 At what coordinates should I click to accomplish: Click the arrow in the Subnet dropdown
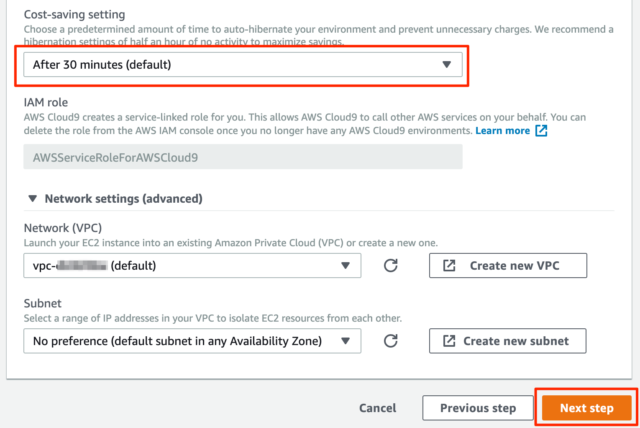pos(345,341)
